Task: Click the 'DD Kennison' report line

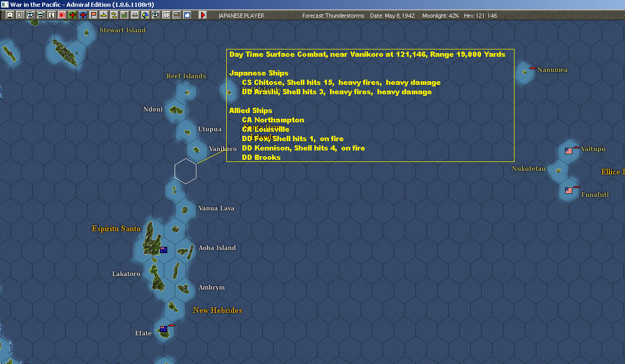Action: pyautogui.click(x=303, y=148)
